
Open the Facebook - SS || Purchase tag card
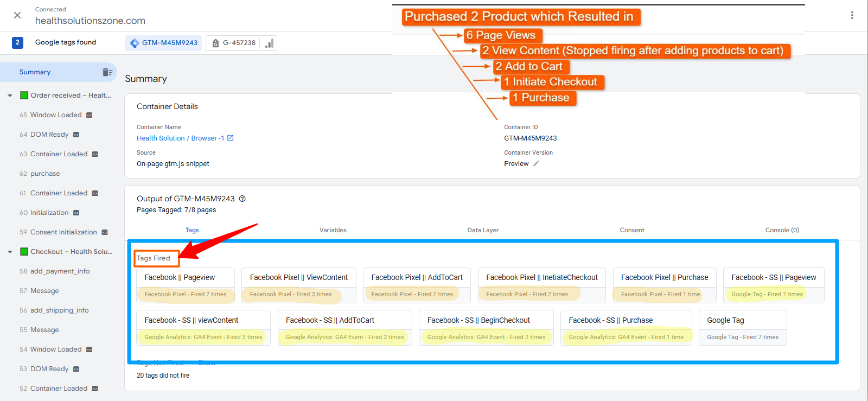click(x=626, y=328)
